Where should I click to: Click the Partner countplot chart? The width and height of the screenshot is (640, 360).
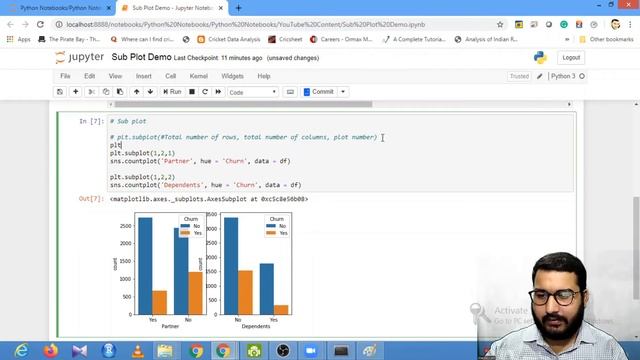click(x=170, y=264)
